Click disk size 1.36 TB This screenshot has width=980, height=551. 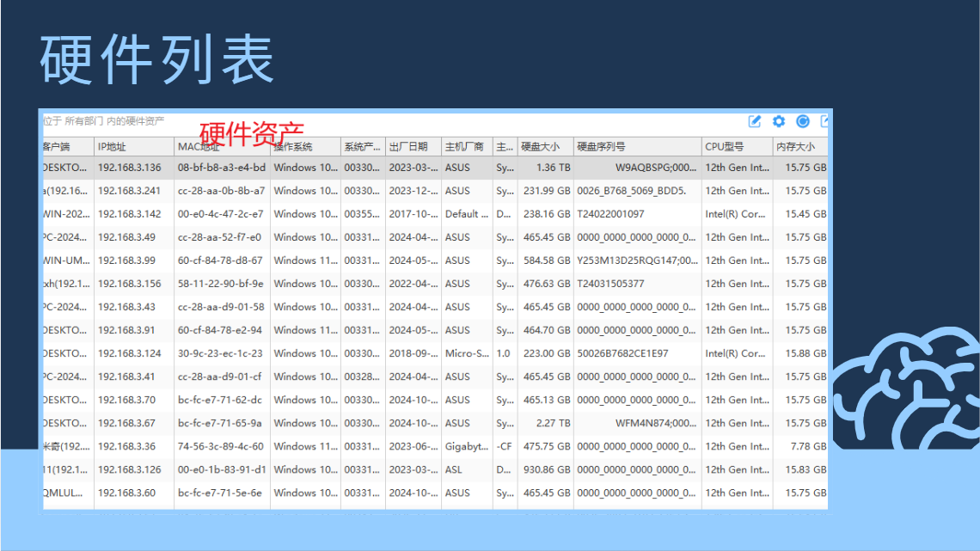click(553, 168)
